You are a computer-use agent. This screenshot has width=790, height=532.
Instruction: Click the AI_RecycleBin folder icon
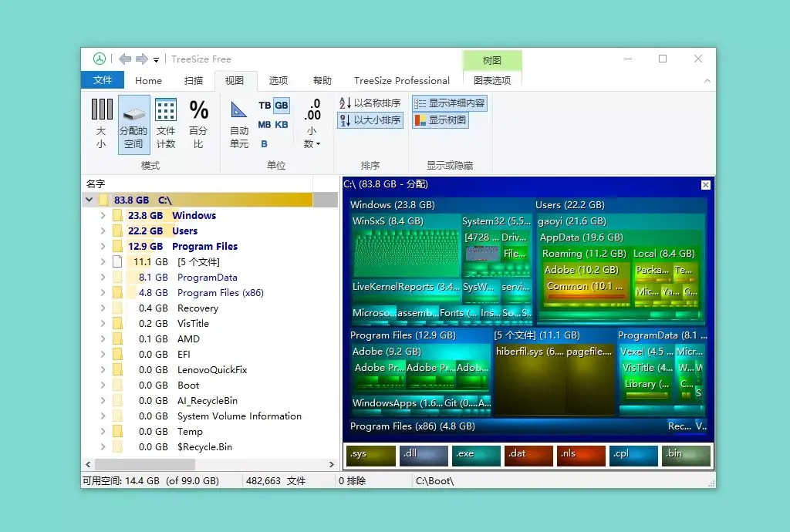point(117,401)
